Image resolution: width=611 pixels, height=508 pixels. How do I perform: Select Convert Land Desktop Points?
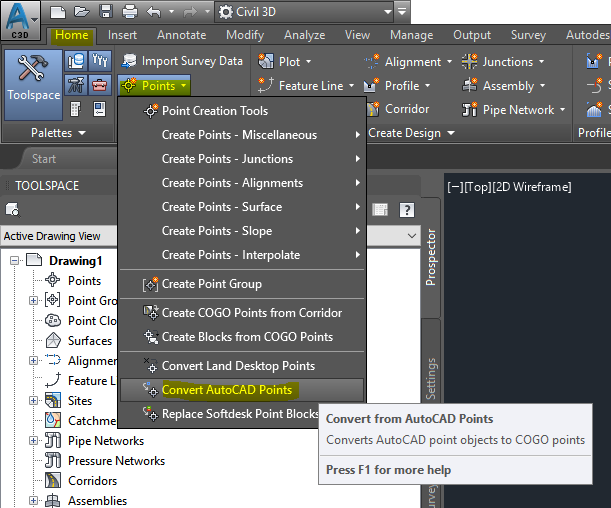pyautogui.click(x=242, y=366)
